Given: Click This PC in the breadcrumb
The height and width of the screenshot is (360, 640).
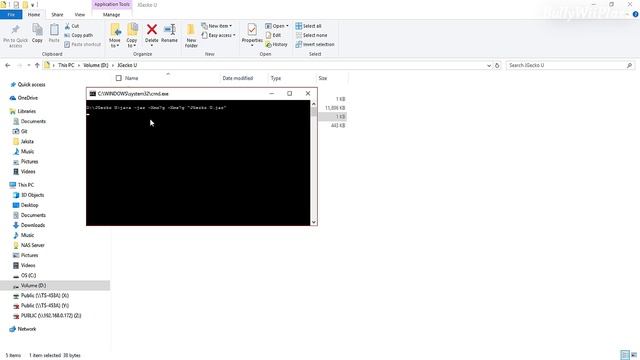Looking at the screenshot, I should click(x=66, y=65).
